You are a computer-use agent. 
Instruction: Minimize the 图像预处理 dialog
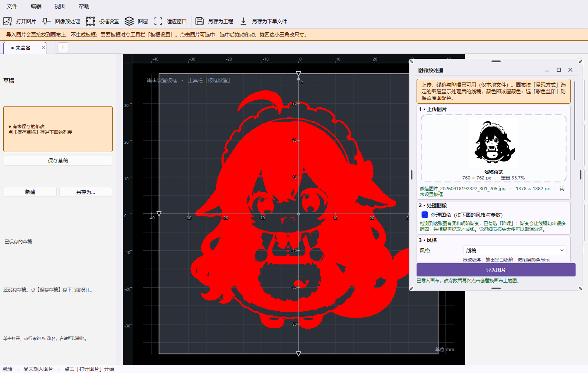[547, 70]
